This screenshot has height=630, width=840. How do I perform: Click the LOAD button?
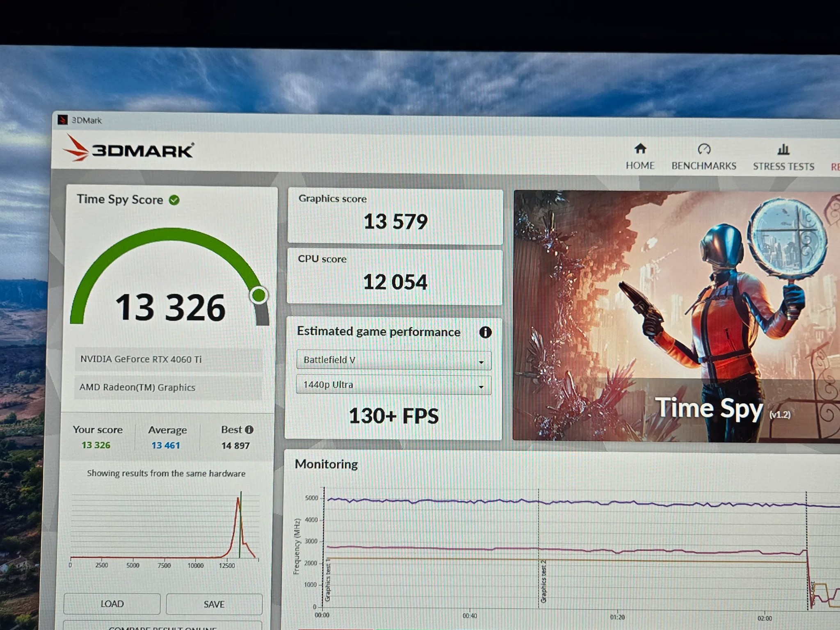click(x=112, y=604)
